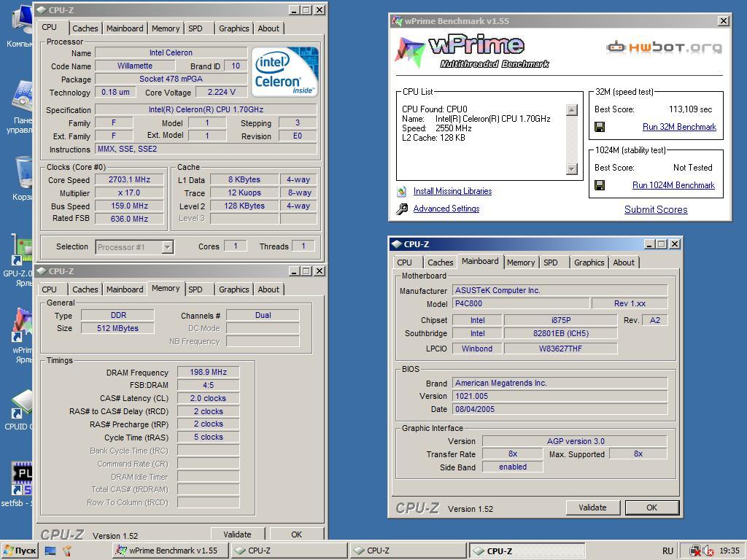The width and height of the screenshot is (747, 560).
Task: Click the Rated FSB value 636.0 MHz
Action: pos(129,219)
